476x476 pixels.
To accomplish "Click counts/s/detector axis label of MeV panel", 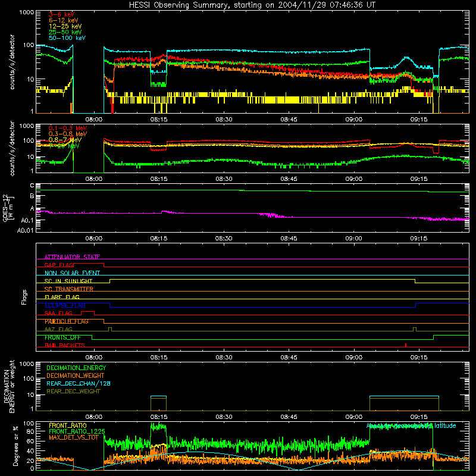I will click(x=12, y=148).
